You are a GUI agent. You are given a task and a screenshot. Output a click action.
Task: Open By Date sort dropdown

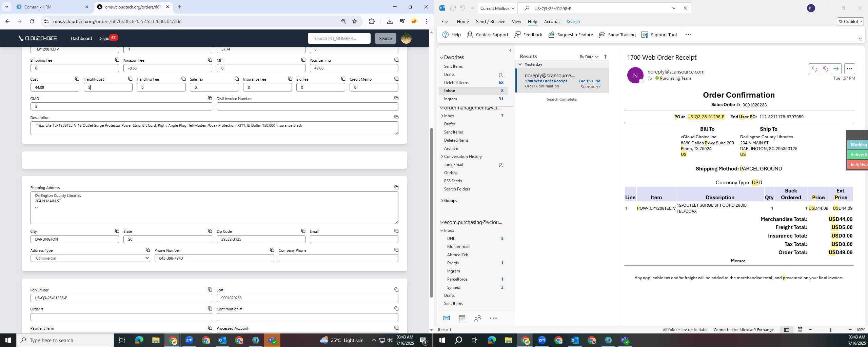click(x=589, y=57)
